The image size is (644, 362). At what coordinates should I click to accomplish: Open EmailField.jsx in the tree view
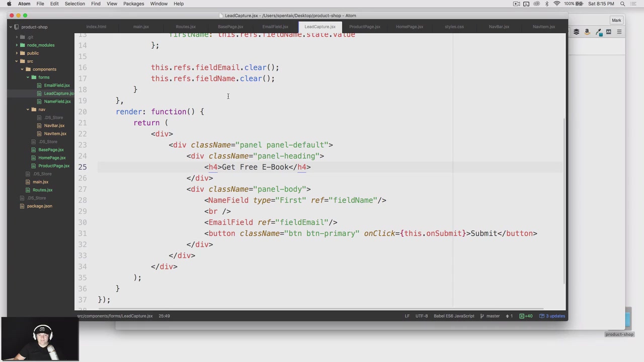[57, 85]
